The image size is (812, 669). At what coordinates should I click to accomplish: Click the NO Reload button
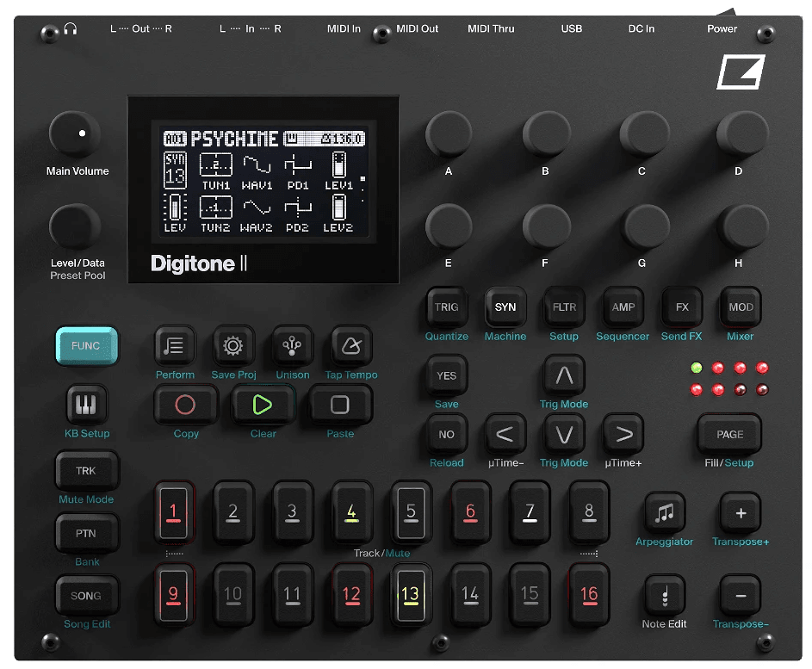446,434
